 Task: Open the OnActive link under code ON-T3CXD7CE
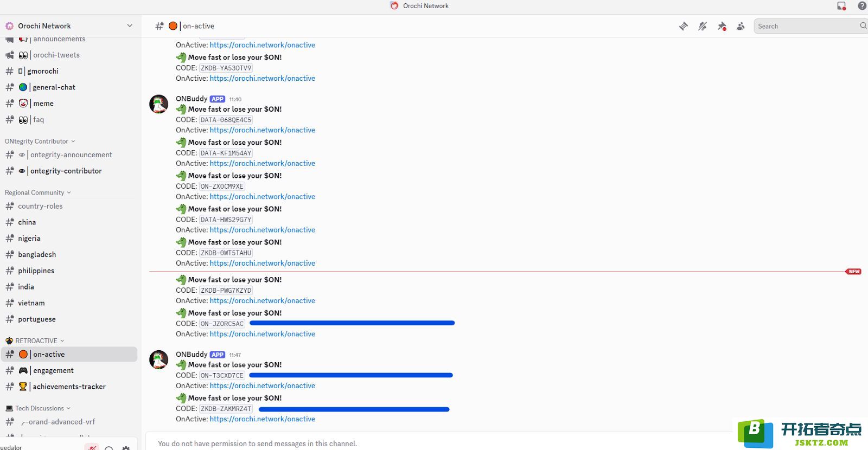pyautogui.click(x=263, y=386)
